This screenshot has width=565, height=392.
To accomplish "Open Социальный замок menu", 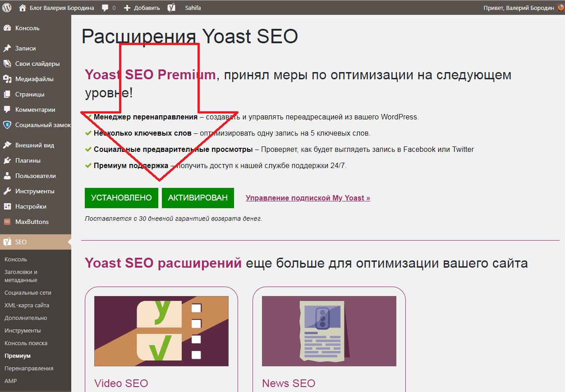I will pos(43,125).
